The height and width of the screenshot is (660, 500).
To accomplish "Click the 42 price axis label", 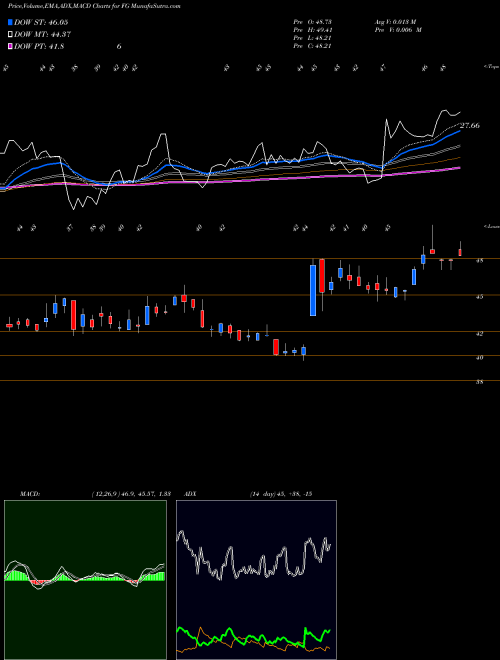I will [479, 334].
